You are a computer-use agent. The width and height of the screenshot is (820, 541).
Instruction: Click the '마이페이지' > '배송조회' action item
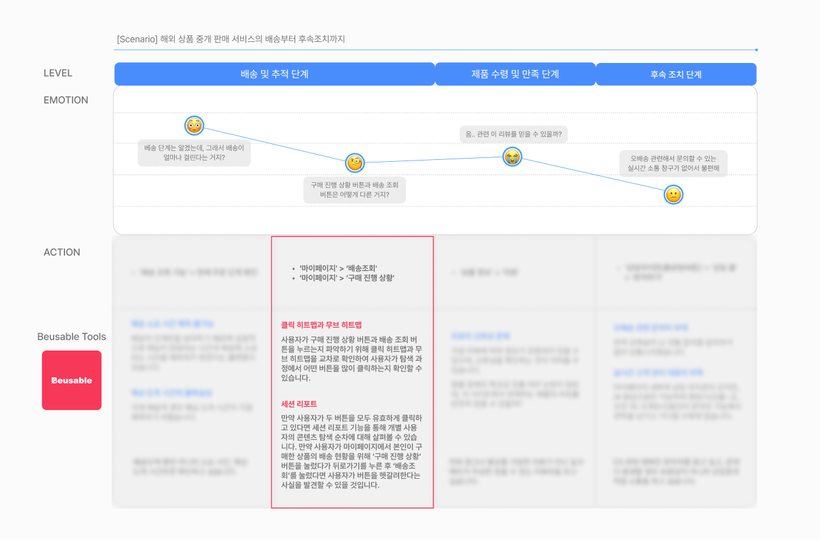point(338,268)
